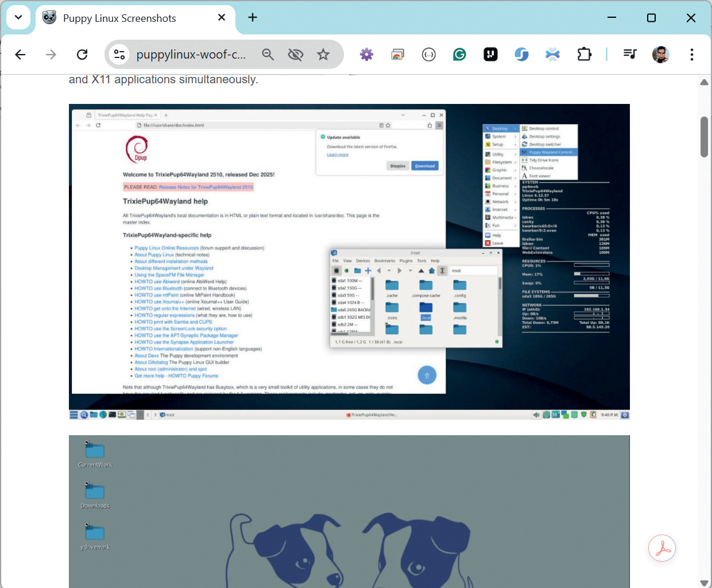
Task: Expand the Utility entry in the Puppy menu
Action: pyautogui.click(x=501, y=154)
